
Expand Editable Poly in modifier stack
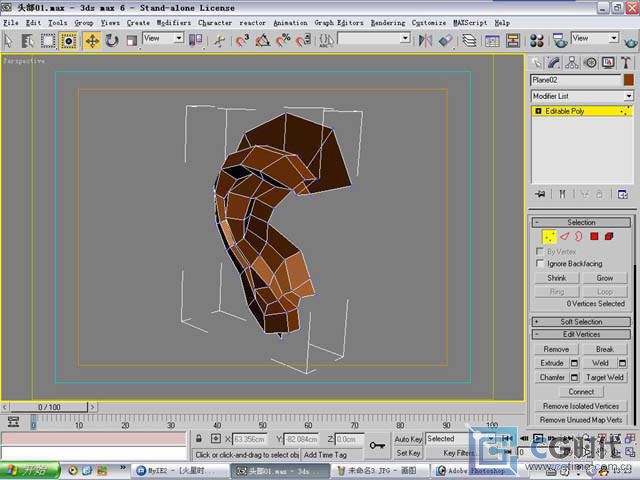[x=538, y=111]
